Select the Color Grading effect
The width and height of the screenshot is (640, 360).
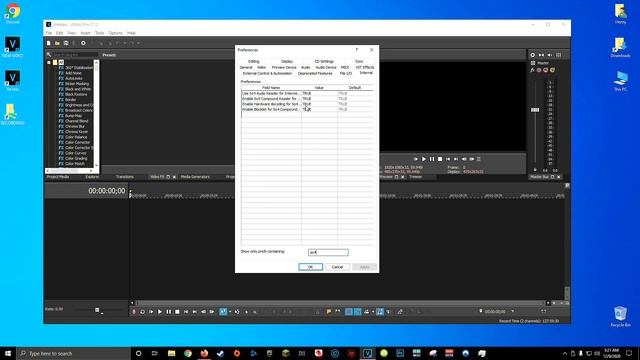(76, 158)
